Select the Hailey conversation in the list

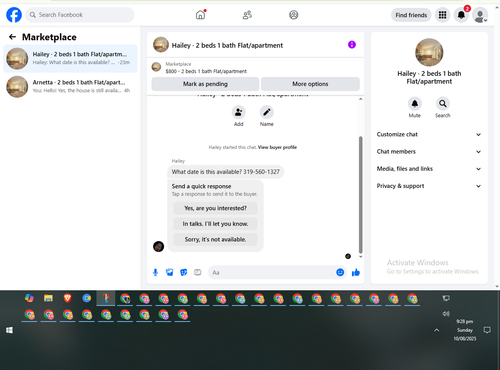coord(70,58)
